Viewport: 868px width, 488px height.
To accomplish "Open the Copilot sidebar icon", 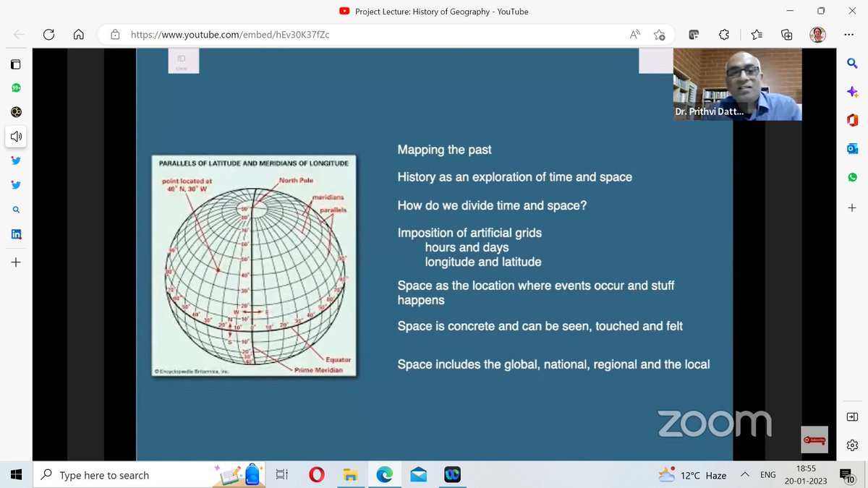I will [852, 92].
